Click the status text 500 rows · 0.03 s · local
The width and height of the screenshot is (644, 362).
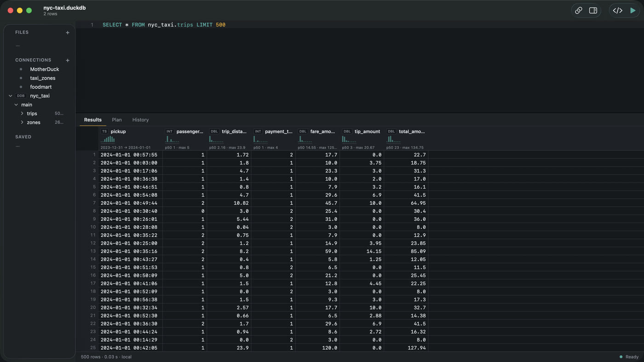(x=106, y=357)
